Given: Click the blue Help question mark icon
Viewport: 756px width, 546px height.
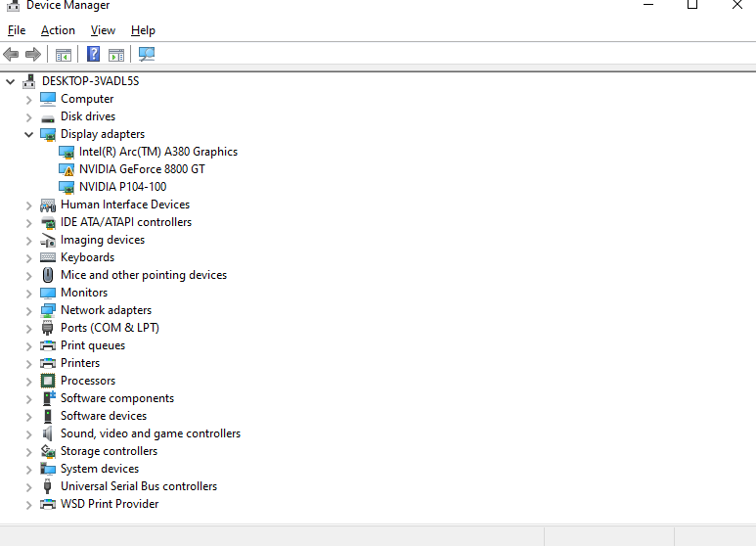Looking at the screenshot, I should 94,54.
